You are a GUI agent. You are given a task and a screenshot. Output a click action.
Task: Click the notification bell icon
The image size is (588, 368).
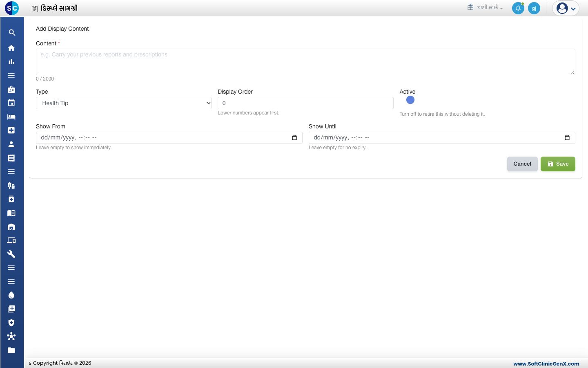point(518,8)
